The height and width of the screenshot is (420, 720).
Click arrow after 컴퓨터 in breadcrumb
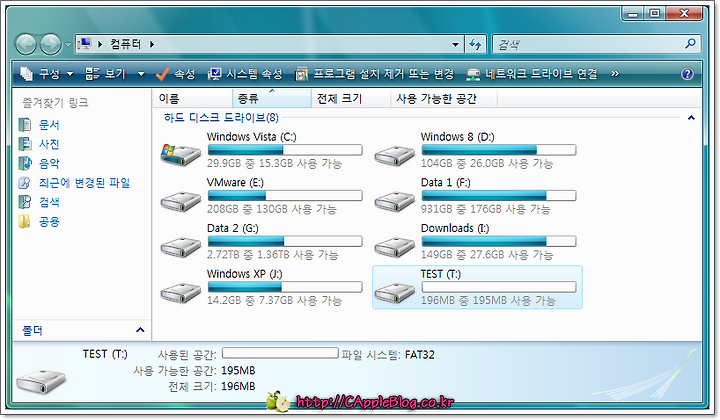[x=152, y=44]
